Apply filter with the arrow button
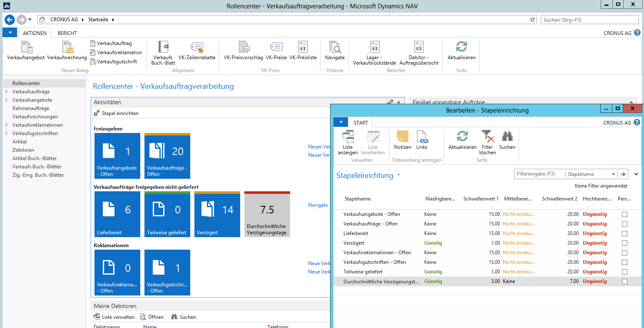The image size is (644, 328). pos(623,174)
